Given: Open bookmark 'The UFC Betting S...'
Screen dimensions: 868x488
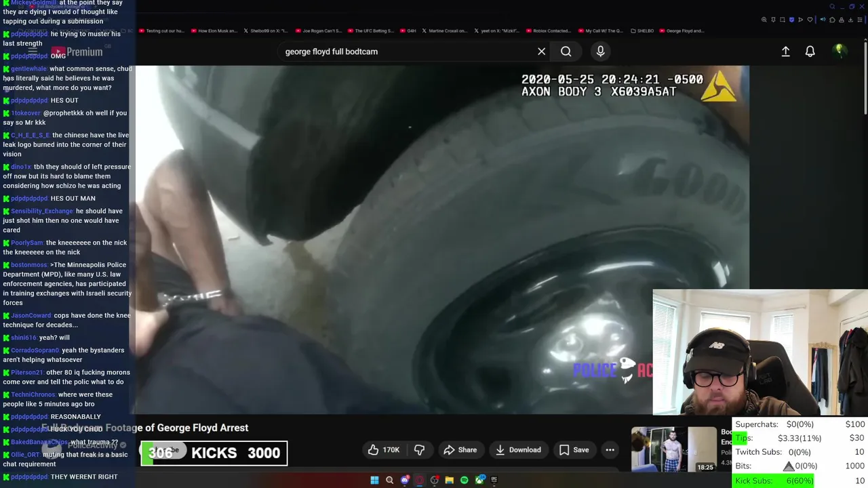Looking at the screenshot, I should coord(370,30).
